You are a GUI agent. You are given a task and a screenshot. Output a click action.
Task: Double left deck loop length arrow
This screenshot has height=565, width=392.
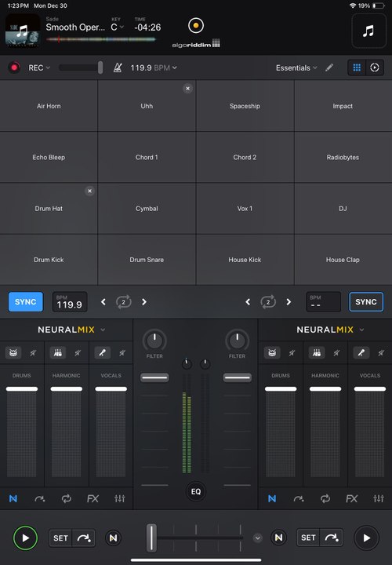(x=144, y=302)
